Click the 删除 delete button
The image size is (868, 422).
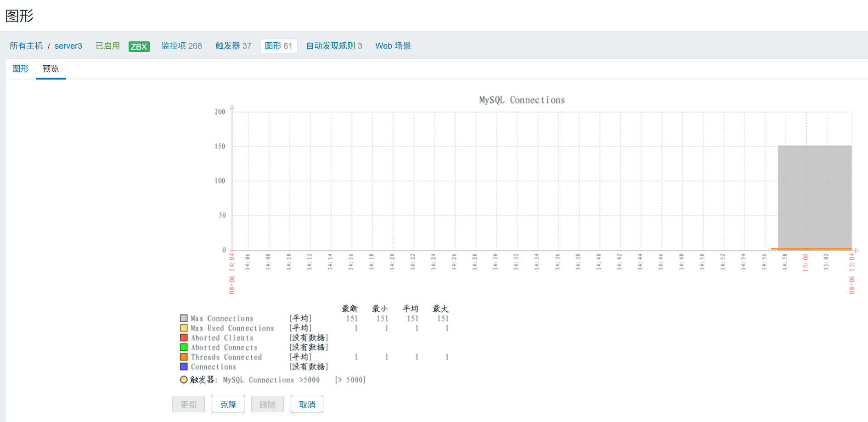click(x=268, y=405)
